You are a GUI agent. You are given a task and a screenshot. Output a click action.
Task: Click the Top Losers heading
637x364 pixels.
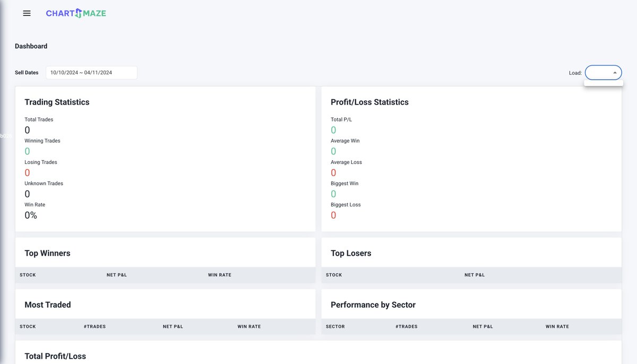351,253
